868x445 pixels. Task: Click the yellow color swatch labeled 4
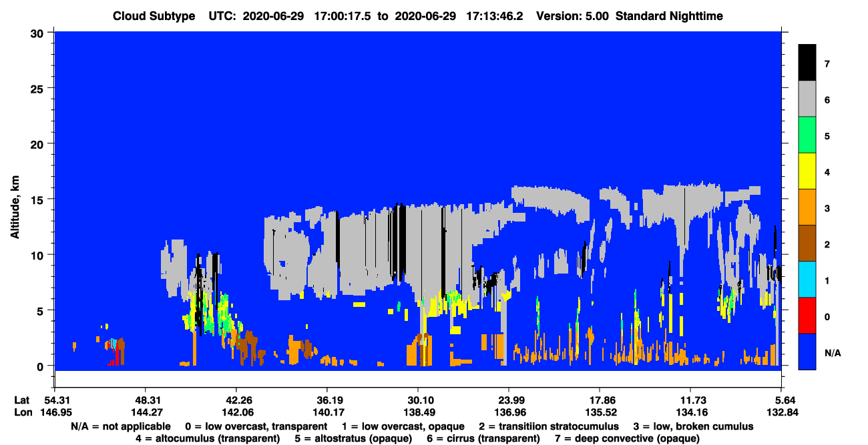[807, 171]
